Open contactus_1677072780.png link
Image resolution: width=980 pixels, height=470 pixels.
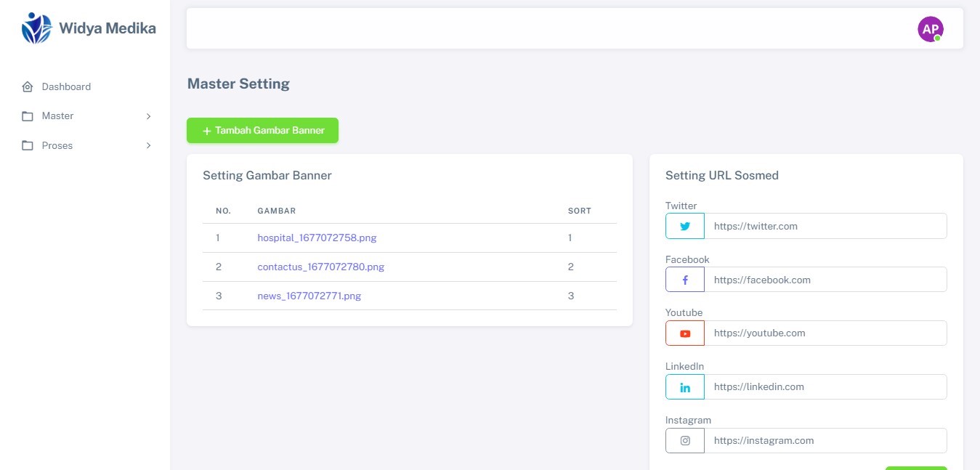320,267
